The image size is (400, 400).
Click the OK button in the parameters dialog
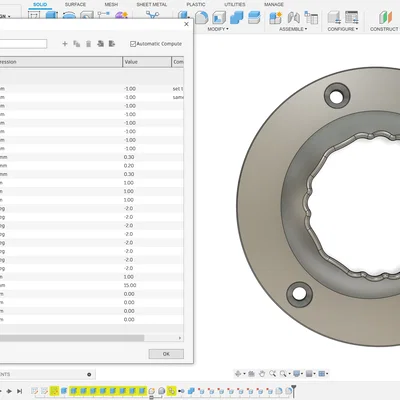166,354
